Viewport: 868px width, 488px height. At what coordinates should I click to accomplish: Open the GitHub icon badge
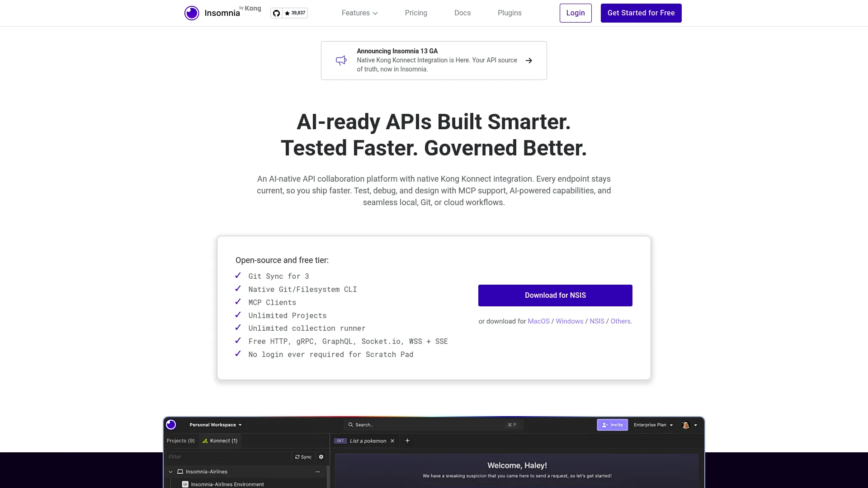[277, 13]
